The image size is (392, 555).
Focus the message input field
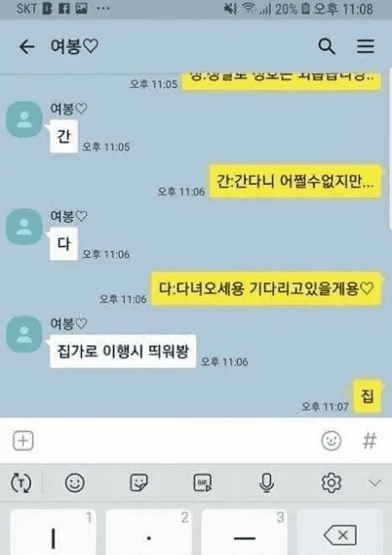pyautogui.click(x=176, y=441)
